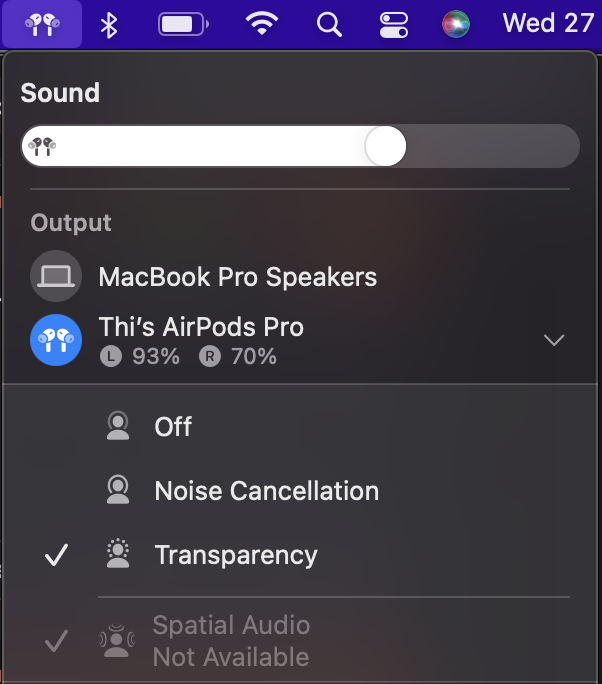Click the Wed 27 date clock
The height and width of the screenshot is (684, 602).
(549, 23)
